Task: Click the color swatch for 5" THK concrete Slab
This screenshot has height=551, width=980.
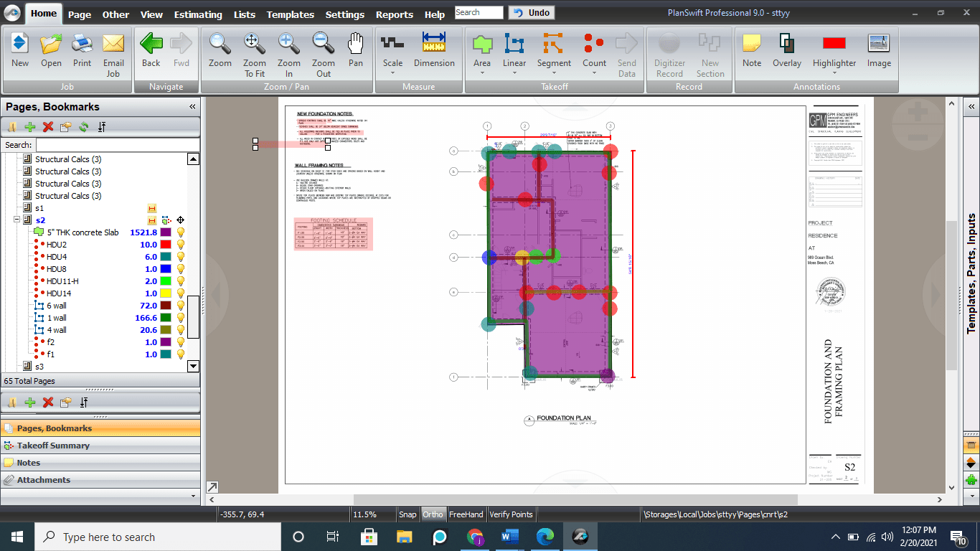Action: [x=167, y=232]
